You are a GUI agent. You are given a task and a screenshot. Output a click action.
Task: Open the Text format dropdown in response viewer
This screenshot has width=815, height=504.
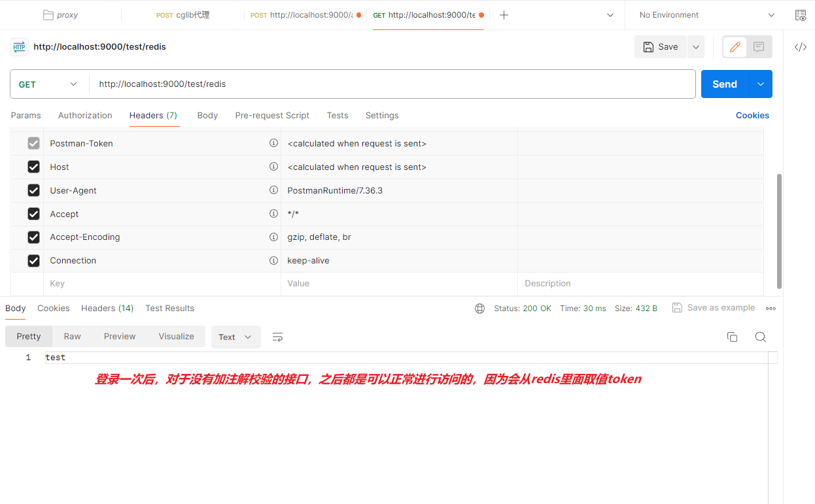(235, 337)
